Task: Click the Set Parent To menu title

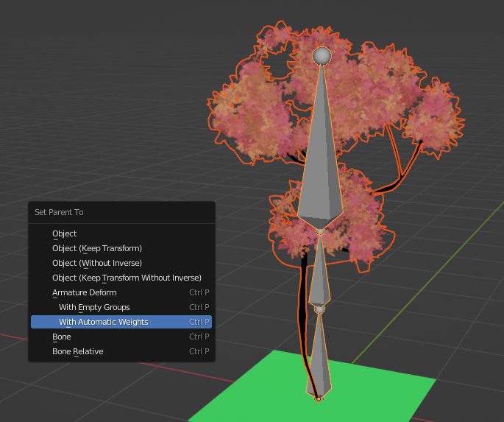Action: point(59,212)
